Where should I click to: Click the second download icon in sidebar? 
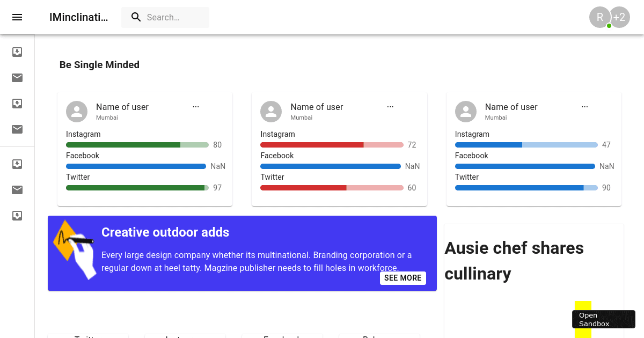click(17, 103)
